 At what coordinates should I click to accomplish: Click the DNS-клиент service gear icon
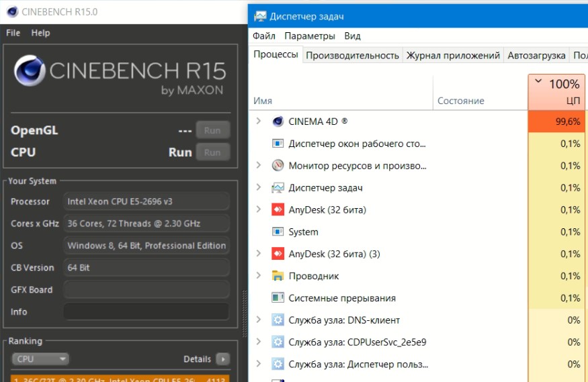pyautogui.click(x=278, y=320)
